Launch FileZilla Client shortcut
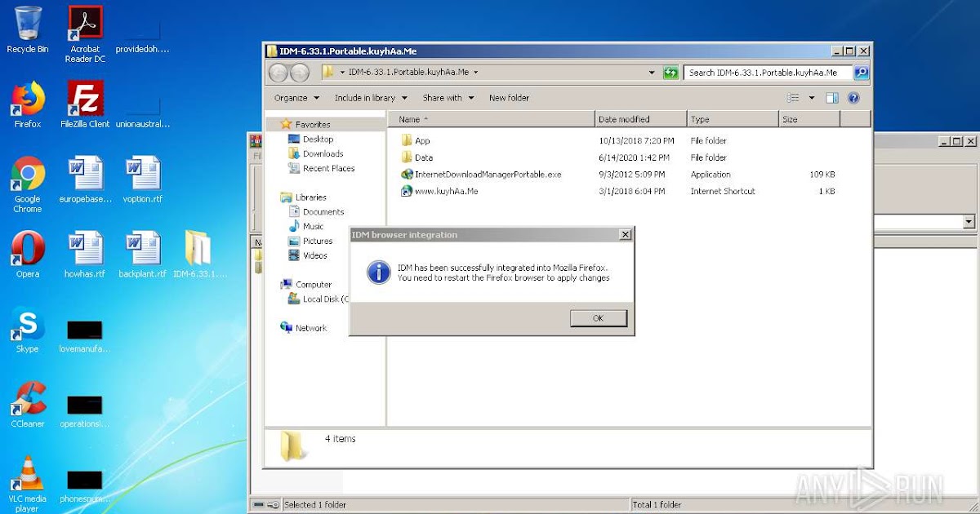980x514 pixels. click(85, 104)
